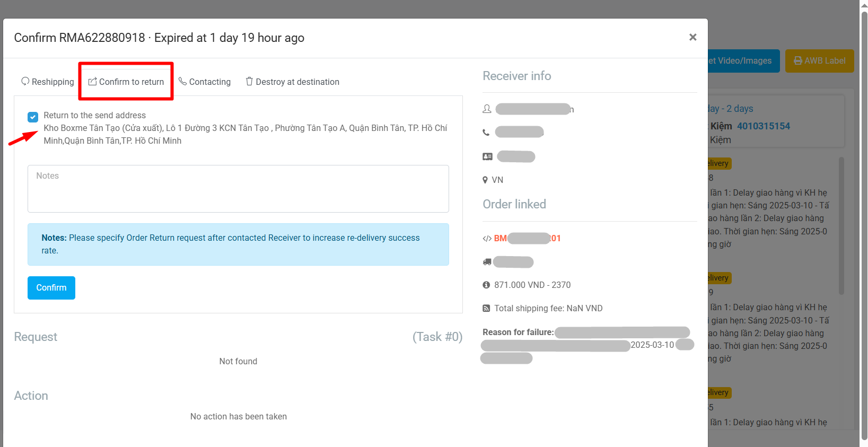Click the VN location pin icon
Screen dimensions: 868x447
[485, 180]
